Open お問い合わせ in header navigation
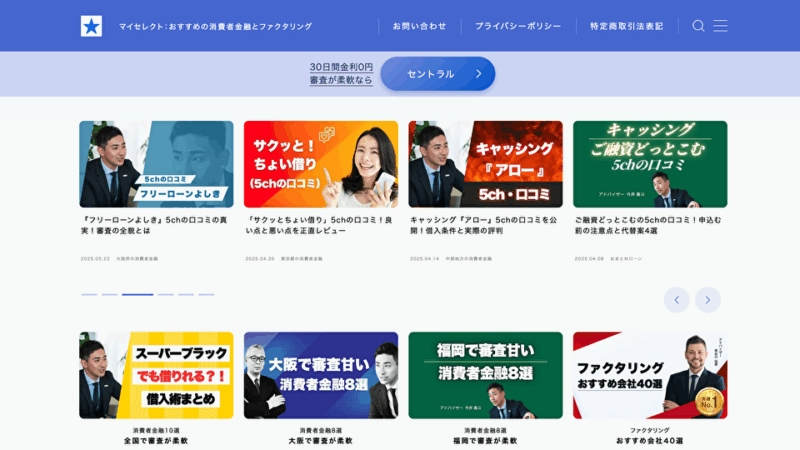The width and height of the screenshot is (800, 450). pos(419,26)
